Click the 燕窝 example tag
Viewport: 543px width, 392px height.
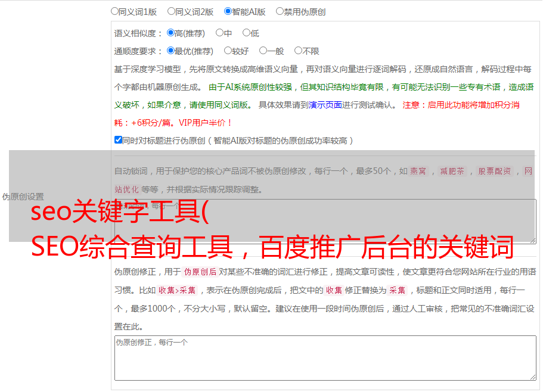coord(418,171)
